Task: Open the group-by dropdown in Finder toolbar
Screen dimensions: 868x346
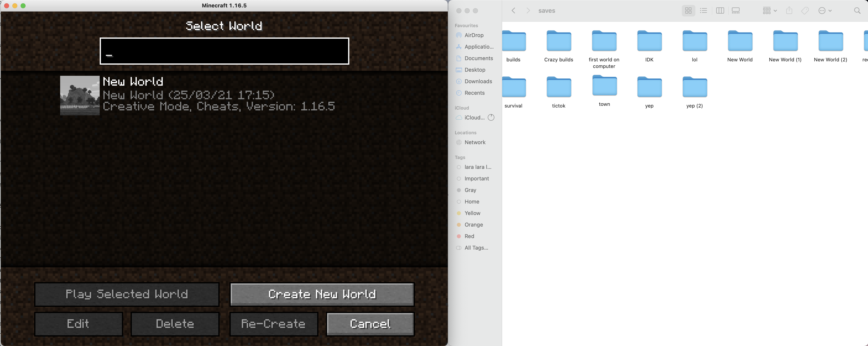Action: pos(770,11)
